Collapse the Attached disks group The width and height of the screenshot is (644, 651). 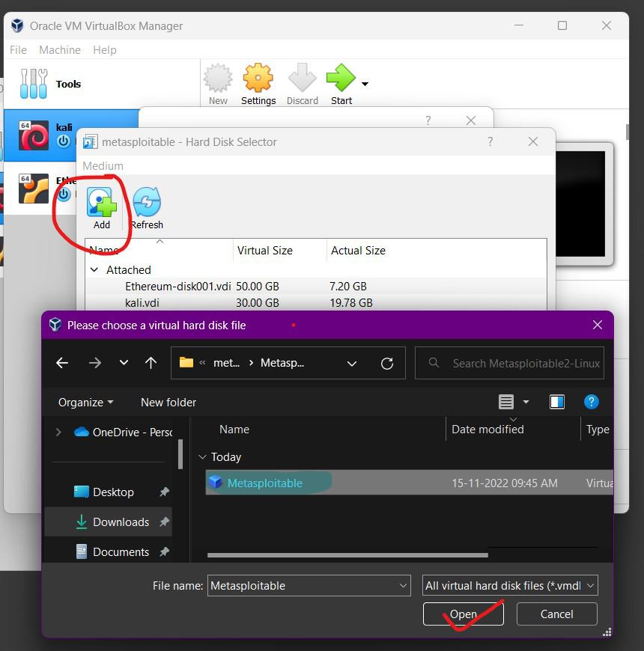point(94,270)
